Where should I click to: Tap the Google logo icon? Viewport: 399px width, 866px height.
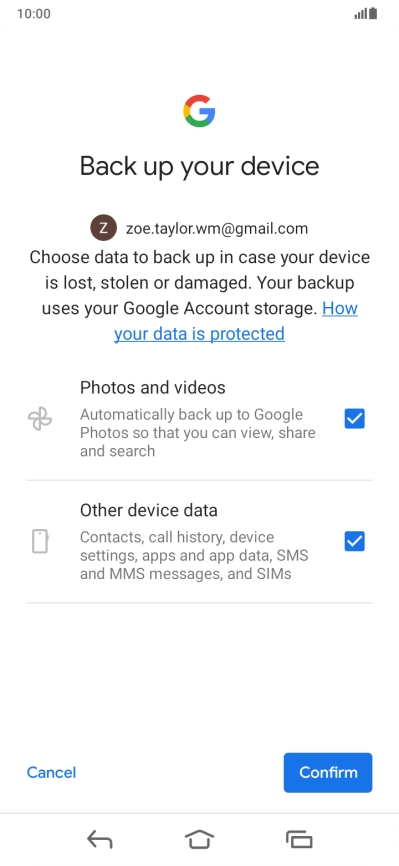point(199,111)
